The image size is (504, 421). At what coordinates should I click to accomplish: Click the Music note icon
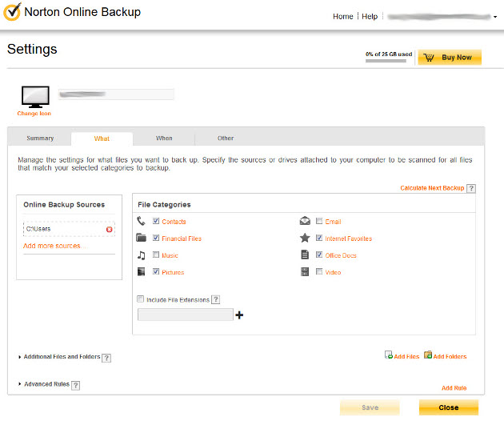click(x=141, y=255)
